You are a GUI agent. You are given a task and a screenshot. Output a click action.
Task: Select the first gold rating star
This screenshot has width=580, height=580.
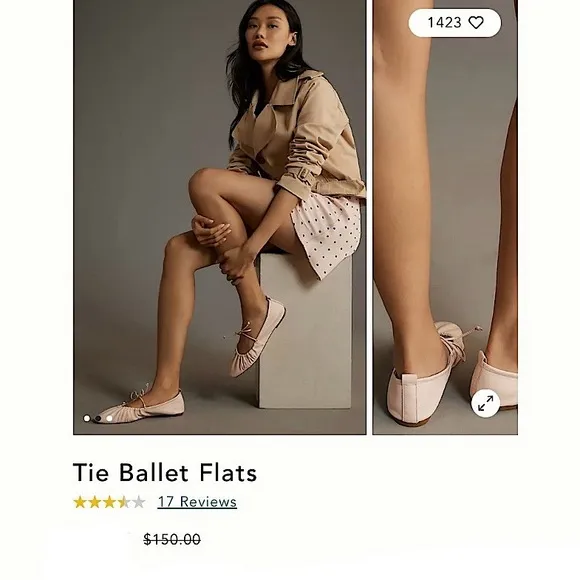point(80,502)
